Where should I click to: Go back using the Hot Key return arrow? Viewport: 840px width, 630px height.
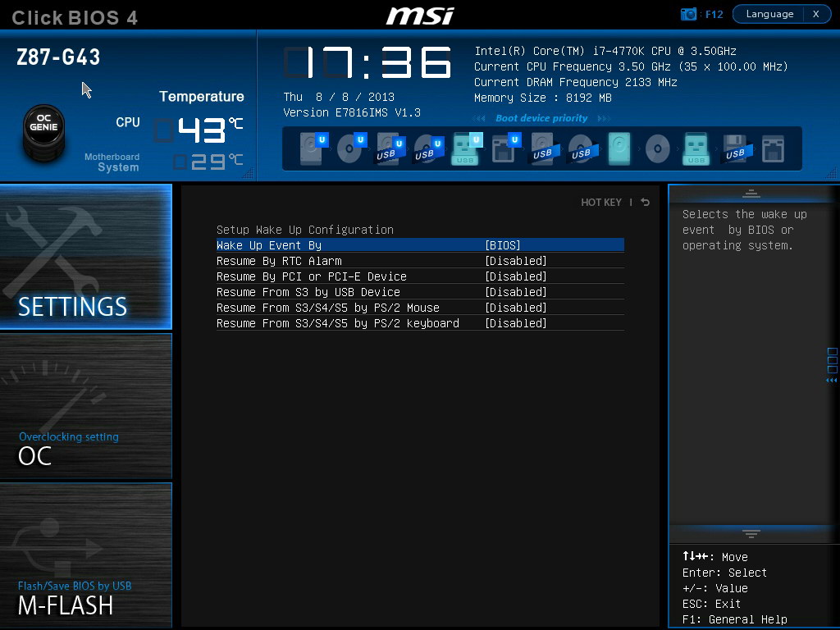click(646, 202)
